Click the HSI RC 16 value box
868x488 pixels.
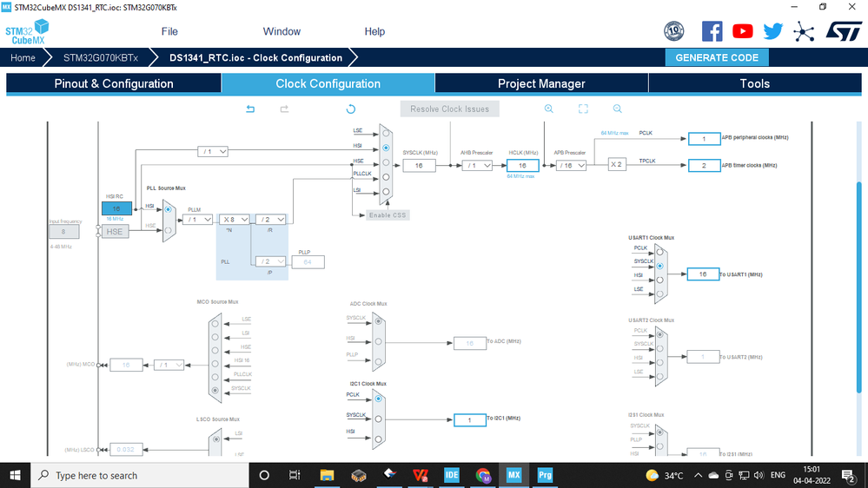(x=116, y=208)
